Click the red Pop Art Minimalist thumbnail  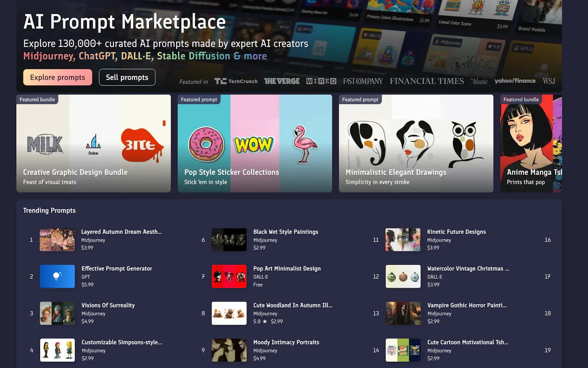click(229, 277)
